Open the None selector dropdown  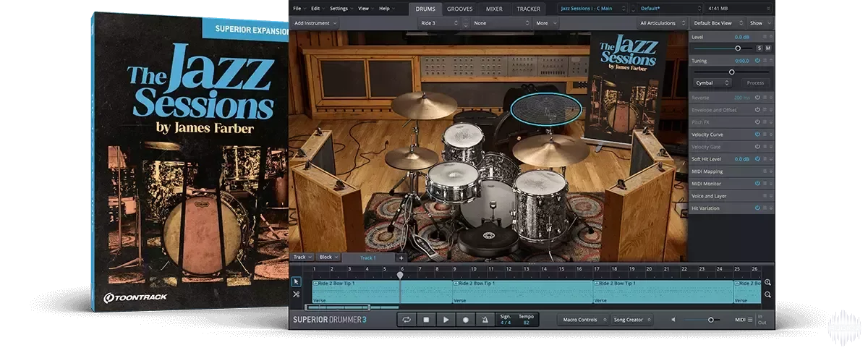pos(501,23)
